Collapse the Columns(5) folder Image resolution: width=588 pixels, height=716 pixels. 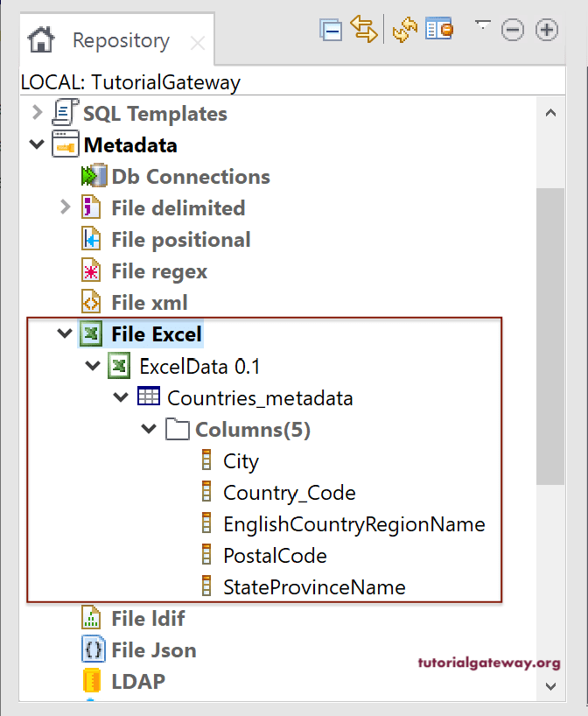click(x=149, y=428)
